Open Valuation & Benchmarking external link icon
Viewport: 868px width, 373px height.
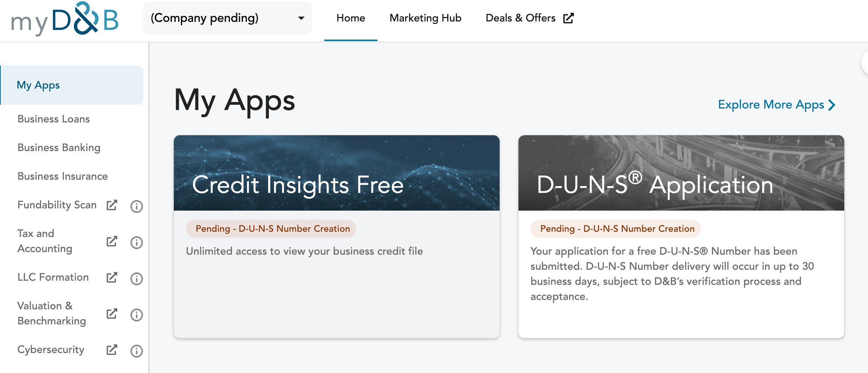click(x=112, y=314)
